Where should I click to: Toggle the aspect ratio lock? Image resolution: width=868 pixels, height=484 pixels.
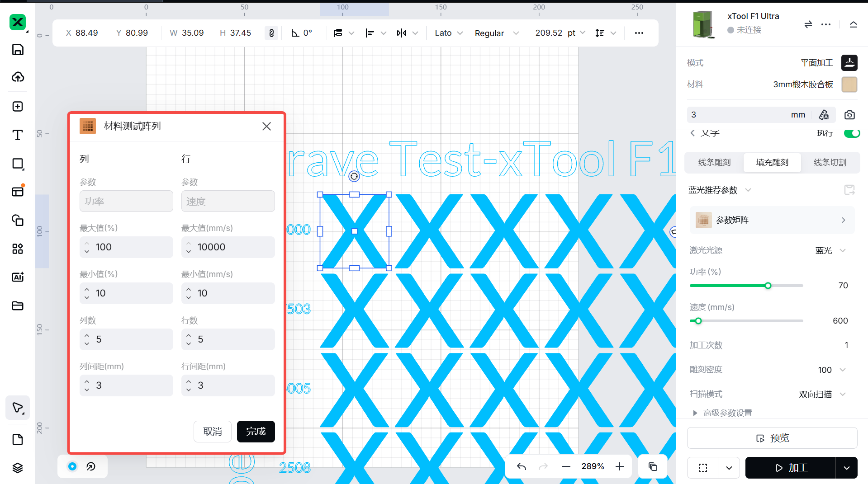click(x=271, y=33)
